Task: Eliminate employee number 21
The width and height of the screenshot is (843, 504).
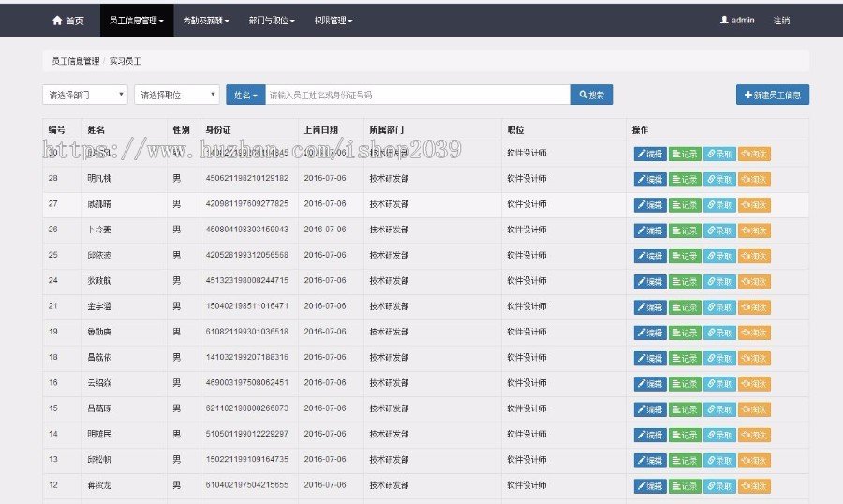Action: pyautogui.click(x=754, y=307)
